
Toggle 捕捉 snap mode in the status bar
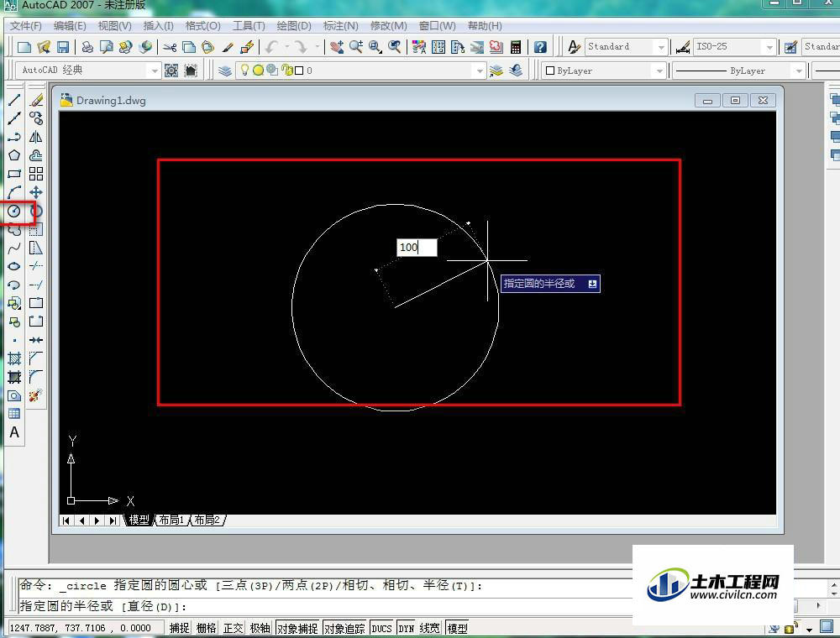pos(180,628)
